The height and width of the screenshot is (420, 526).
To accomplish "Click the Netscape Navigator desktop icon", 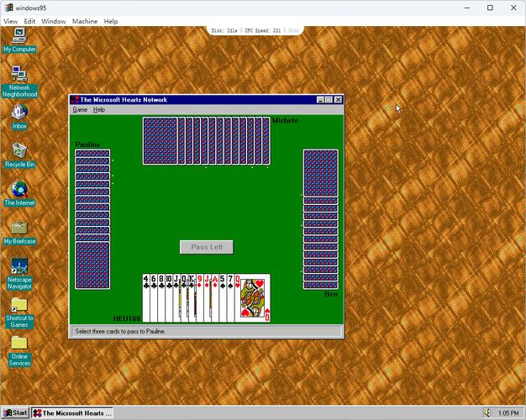I will click(19, 274).
